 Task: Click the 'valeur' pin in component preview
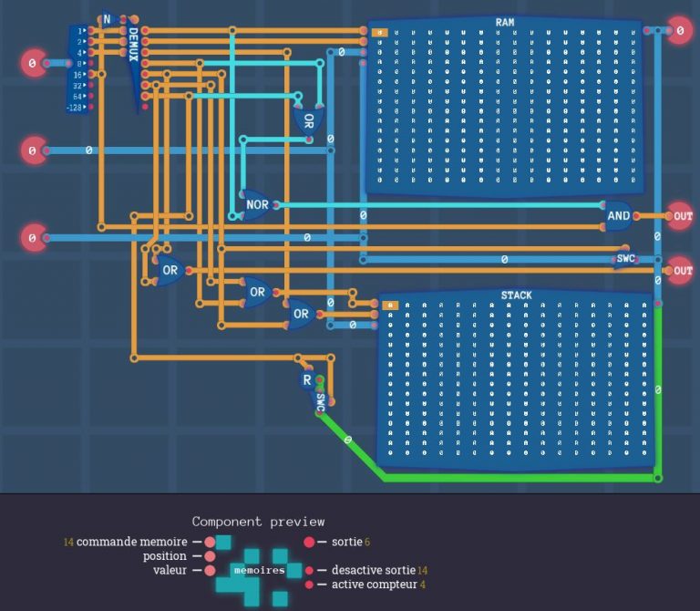pyautogui.click(x=210, y=570)
